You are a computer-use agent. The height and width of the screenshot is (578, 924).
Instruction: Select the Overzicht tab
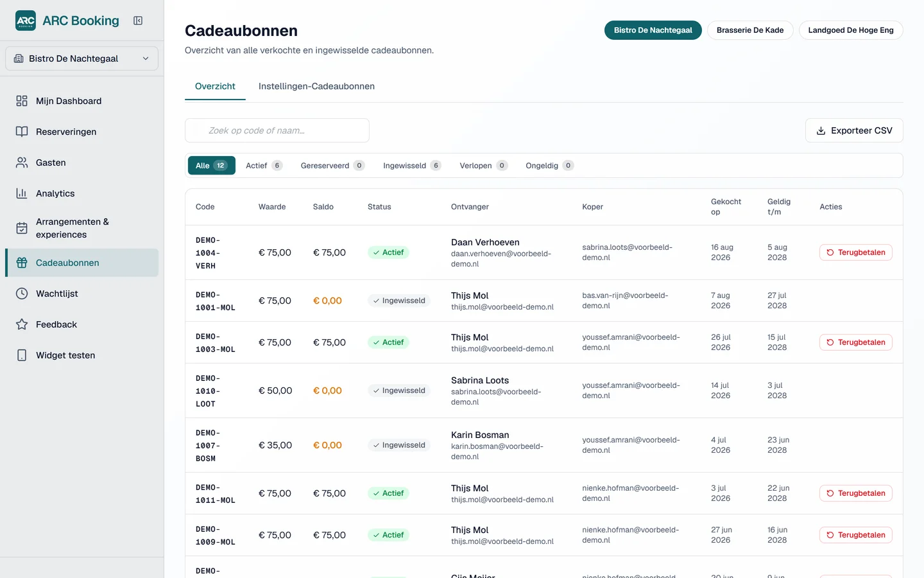215,86
